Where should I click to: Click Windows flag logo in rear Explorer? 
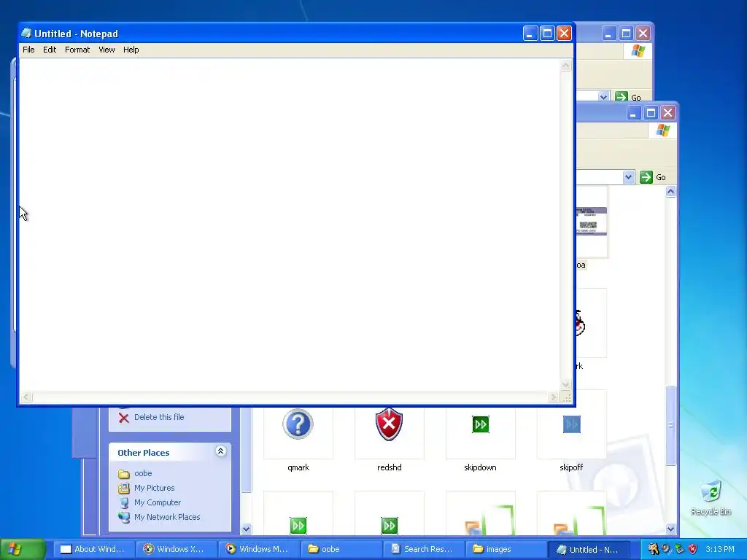pyautogui.click(x=638, y=51)
